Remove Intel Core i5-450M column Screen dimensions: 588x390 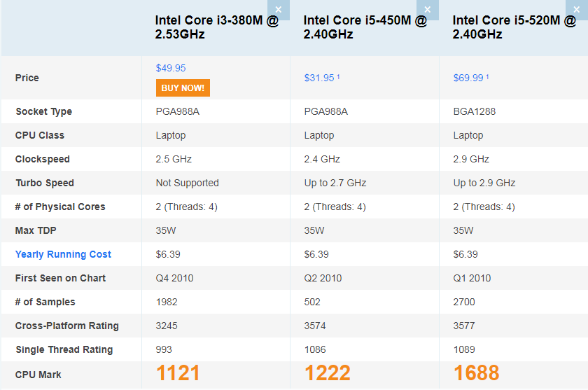tap(427, 9)
